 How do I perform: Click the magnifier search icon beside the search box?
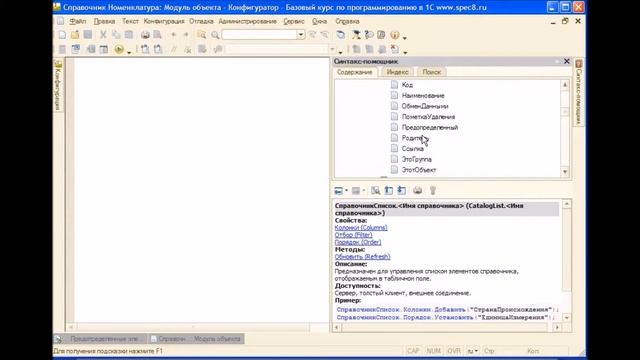click(215, 35)
